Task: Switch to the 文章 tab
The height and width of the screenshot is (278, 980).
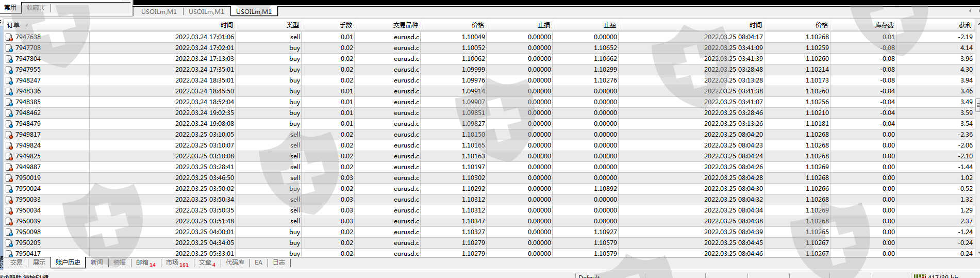Action: [x=207, y=263]
